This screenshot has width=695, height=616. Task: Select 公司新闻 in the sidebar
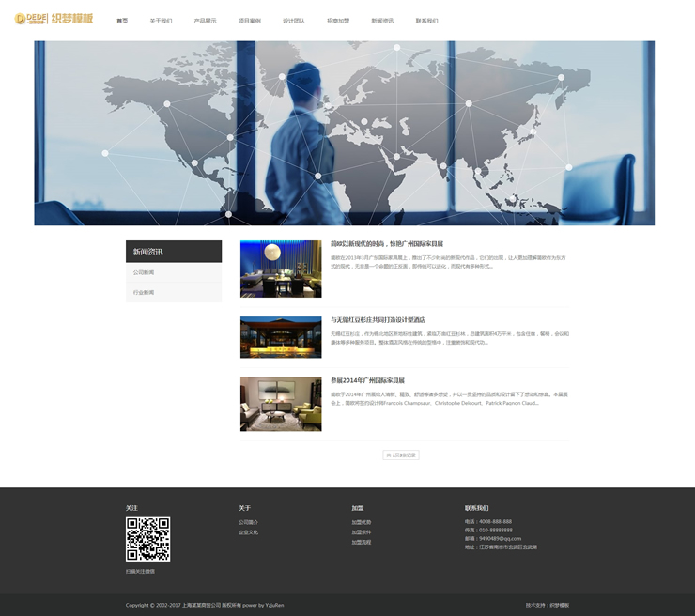pyautogui.click(x=144, y=272)
